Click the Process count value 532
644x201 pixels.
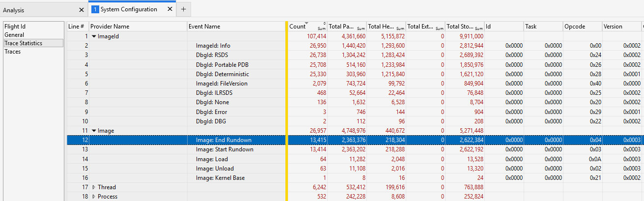(322, 197)
